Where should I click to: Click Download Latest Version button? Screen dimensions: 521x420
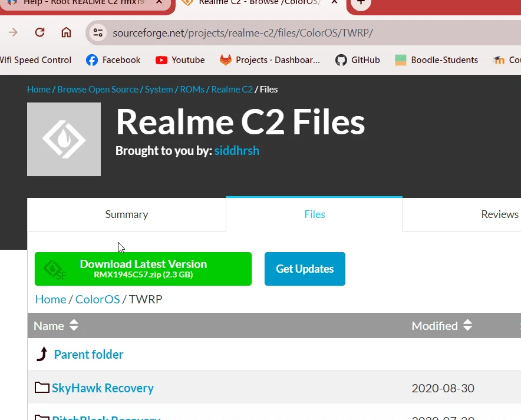pyautogui.click(x=143, y=269)
